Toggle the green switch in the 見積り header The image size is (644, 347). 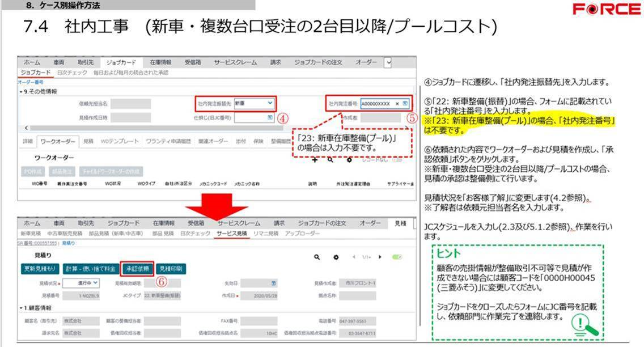[x=397, y=257]
